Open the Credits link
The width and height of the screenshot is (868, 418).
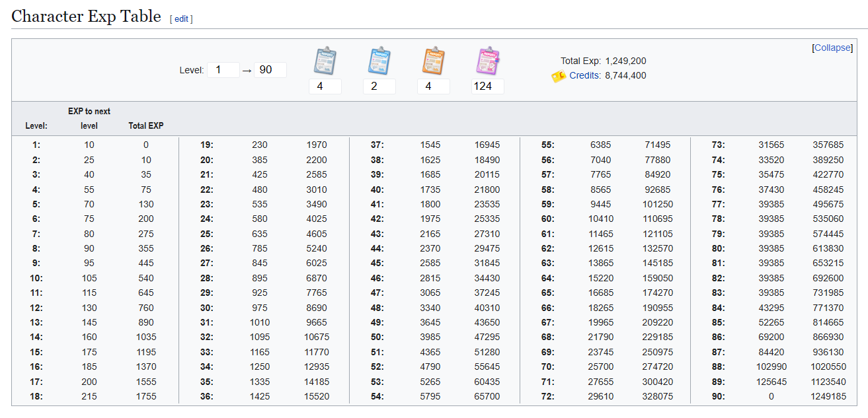click(585, 75)
